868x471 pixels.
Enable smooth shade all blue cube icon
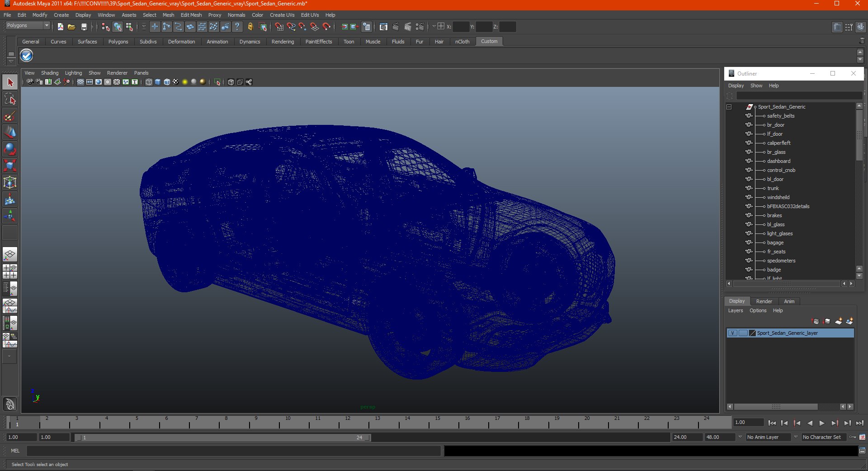[x=158, y=82]
